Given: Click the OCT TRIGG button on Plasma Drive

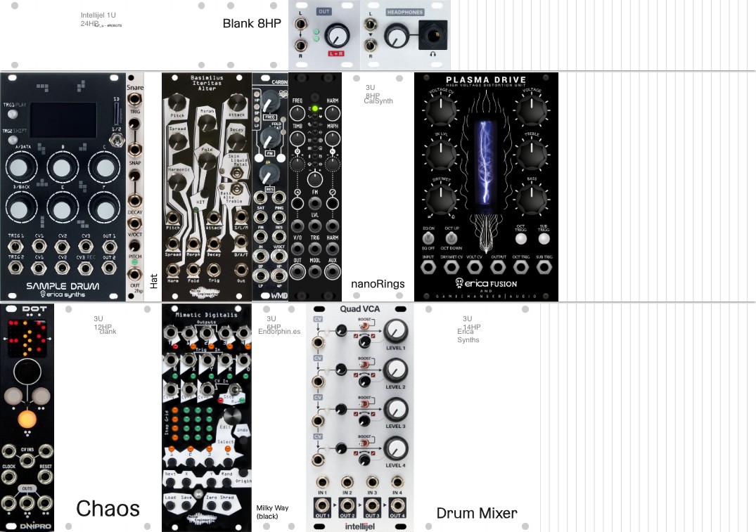Looking at the screenshot, I should [x=520, y=238].
